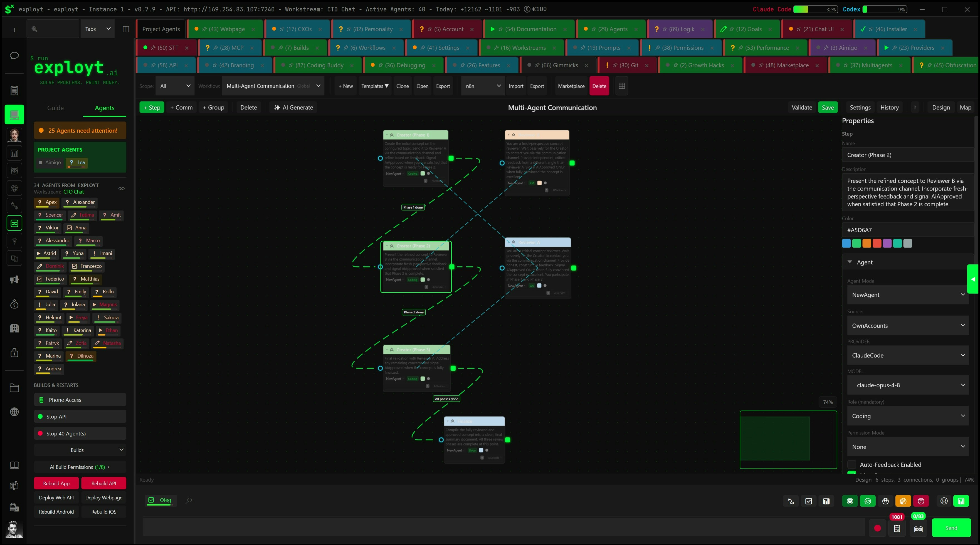Click the Stop 40 Agent(s) button
This screenshot has height=545, width=980.
pyautogui.click(x=80, y=433)
